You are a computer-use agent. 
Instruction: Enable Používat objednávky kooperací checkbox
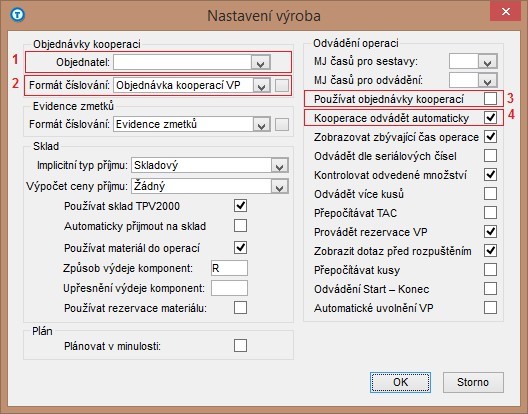tap(490, 98)
